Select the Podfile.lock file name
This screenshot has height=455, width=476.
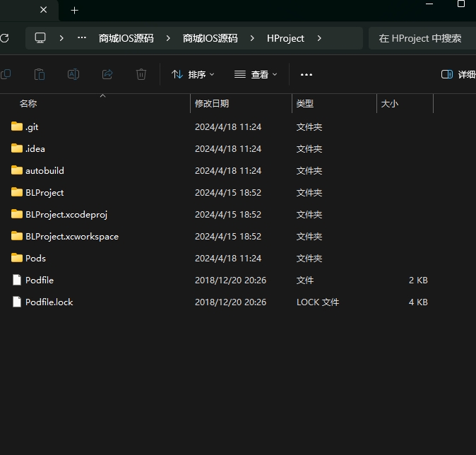tap(49, 302)
